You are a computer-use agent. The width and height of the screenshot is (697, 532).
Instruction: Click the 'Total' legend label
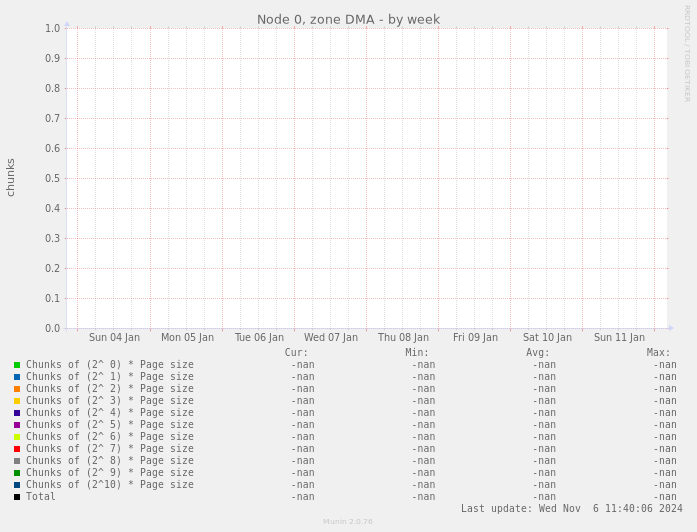40,496
